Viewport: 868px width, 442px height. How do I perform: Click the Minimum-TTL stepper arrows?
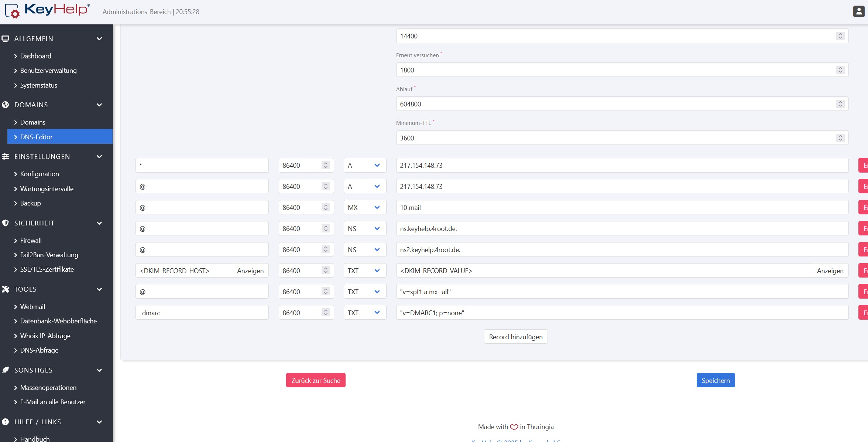coord(840,138)
